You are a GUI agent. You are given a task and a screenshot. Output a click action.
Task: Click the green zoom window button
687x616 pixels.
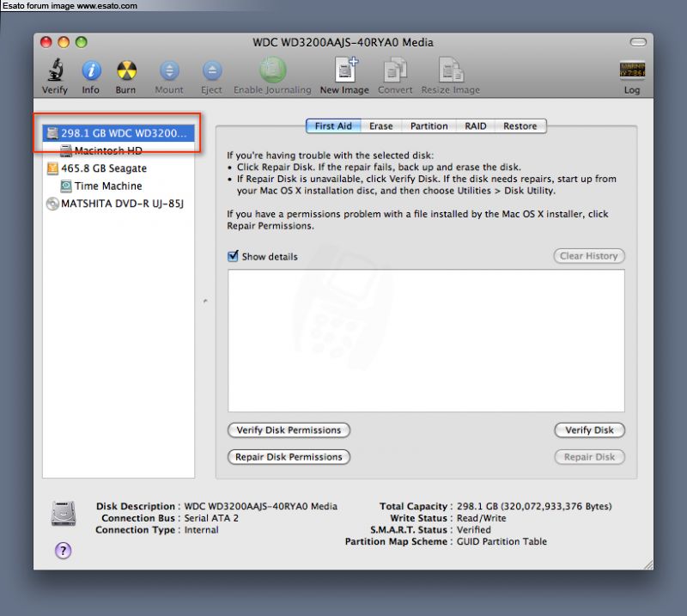(82, 42)
